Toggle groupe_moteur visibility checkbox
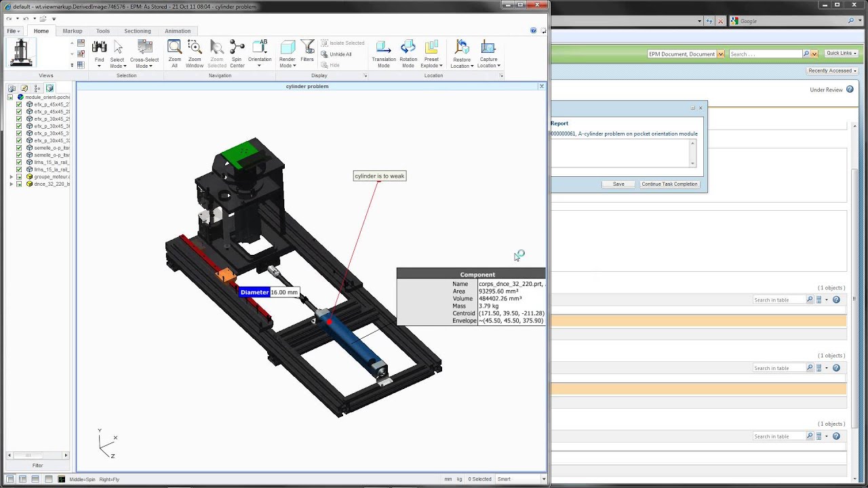 [x=19, y=177]
